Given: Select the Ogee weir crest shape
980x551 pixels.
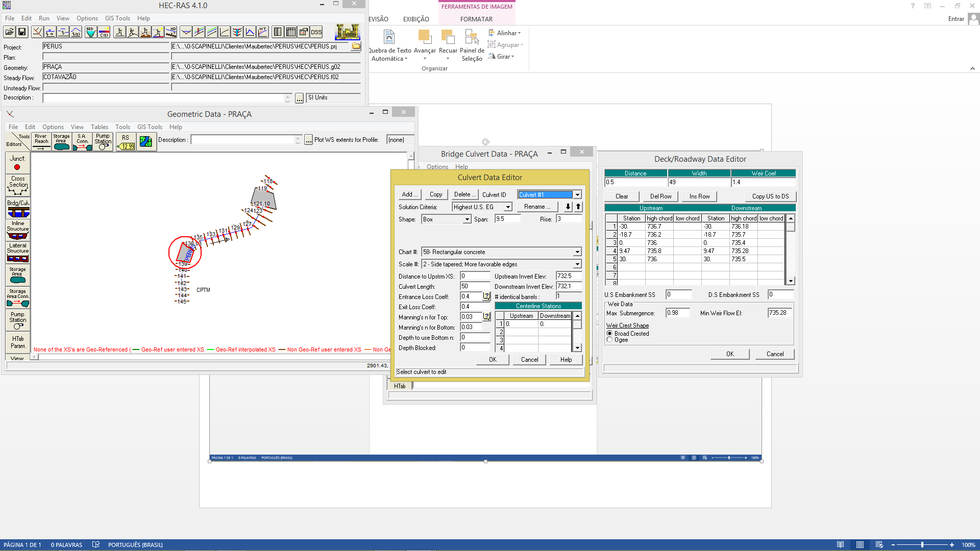Looking at the screenshot, I should coord(609,340).
